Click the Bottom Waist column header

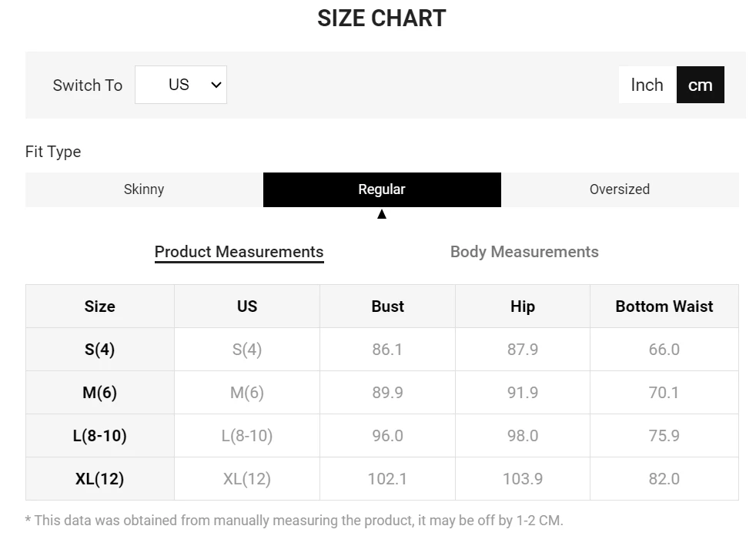tap(664, 306)
